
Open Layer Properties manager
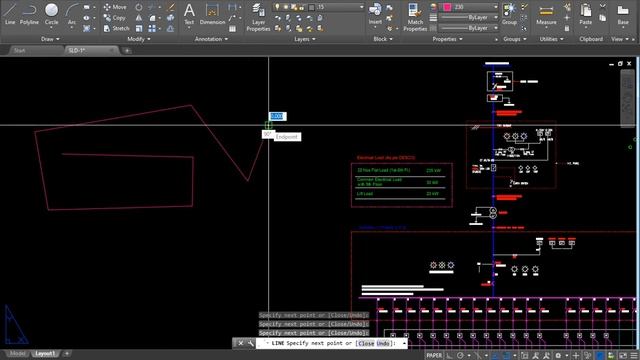coord(258,17)
